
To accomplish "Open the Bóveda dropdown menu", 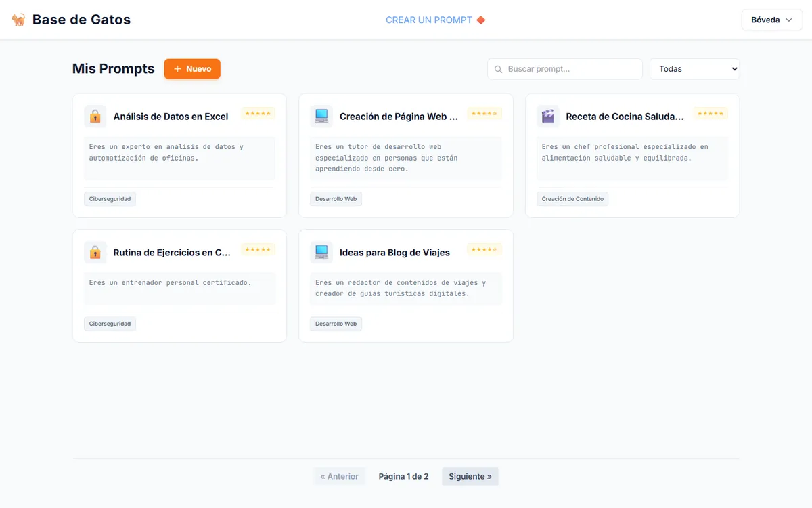I will coord(772,20).
